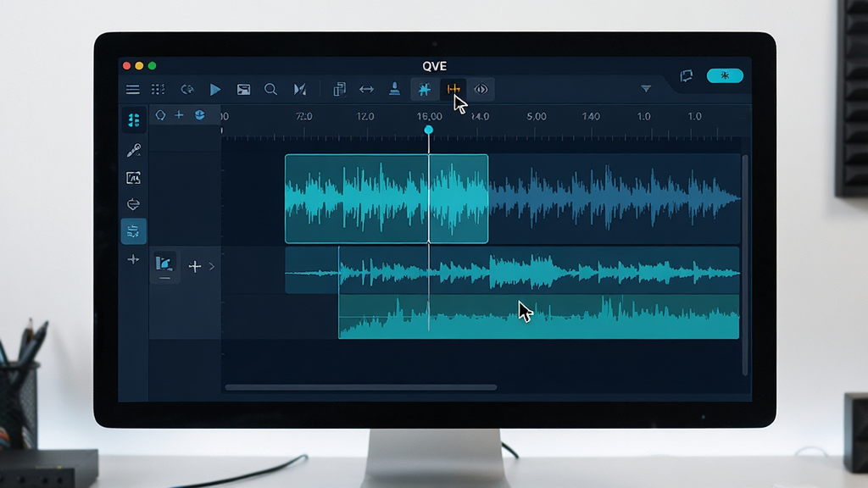Select the middle track's waveform clip
This screenshot has width=868, height=488.
point(512,270)
